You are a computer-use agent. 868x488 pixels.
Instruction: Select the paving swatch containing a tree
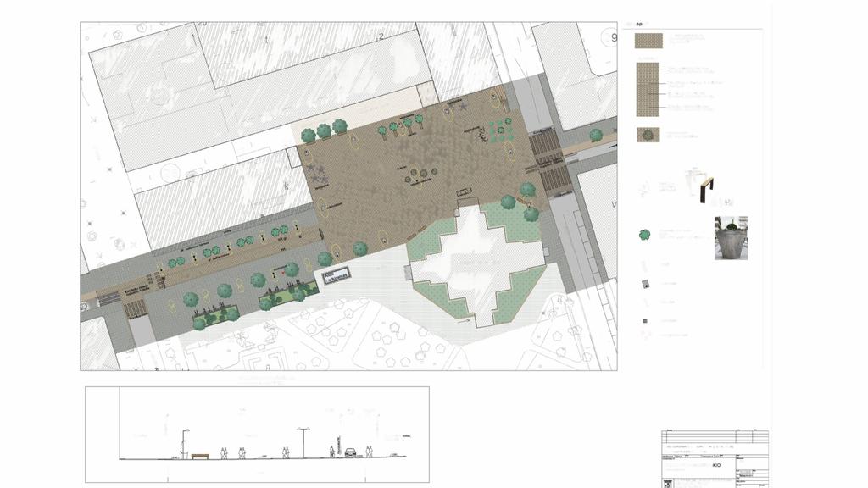[x=648, y=135]
